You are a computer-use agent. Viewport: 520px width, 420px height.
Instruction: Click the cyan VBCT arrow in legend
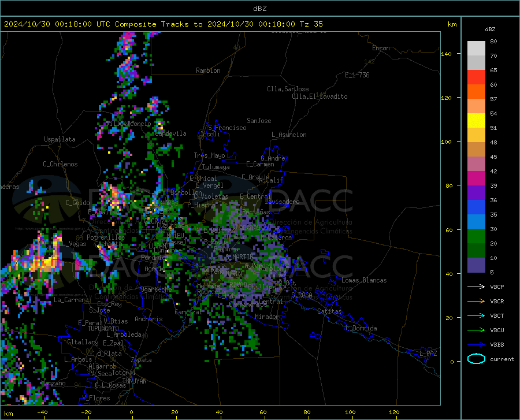[x=476, y=315]
